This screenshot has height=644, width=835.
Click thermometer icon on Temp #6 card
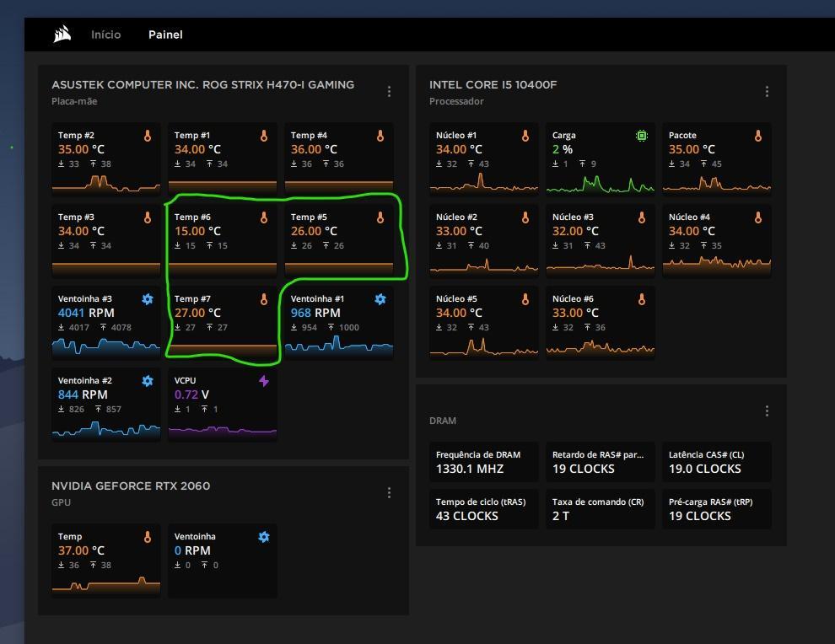pos(264,217)
